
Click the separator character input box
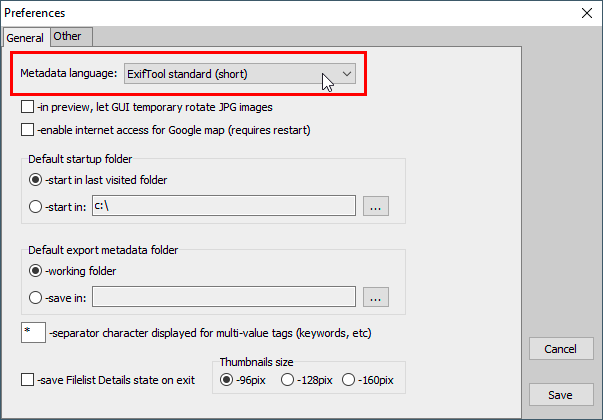33,332
